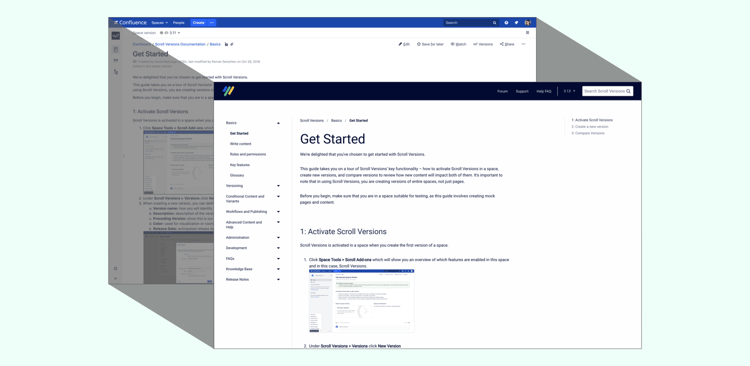Screen dimensions: 750x366
Task: Click the hamburger icon right of the Space version bar
Action: click(x=528, y=33)
